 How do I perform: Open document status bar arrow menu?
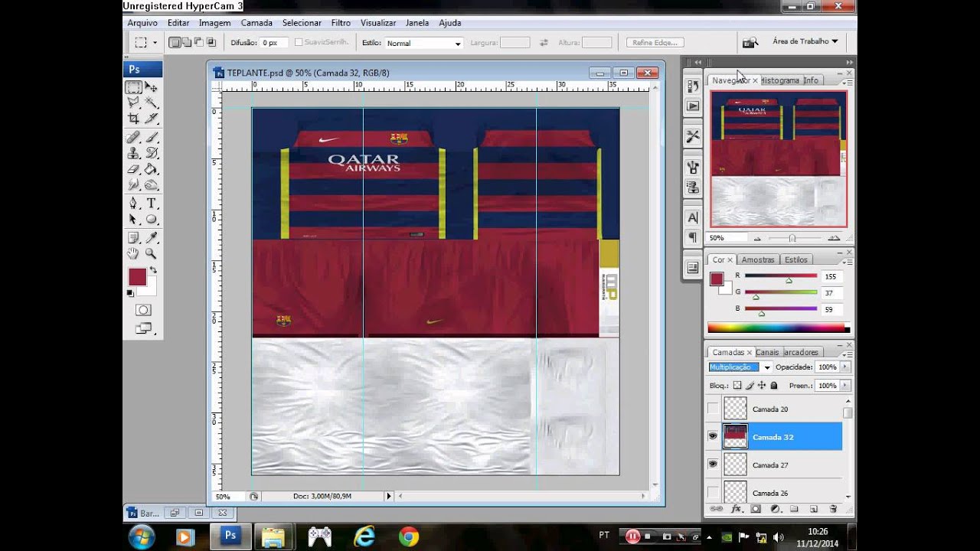[388, 496]
